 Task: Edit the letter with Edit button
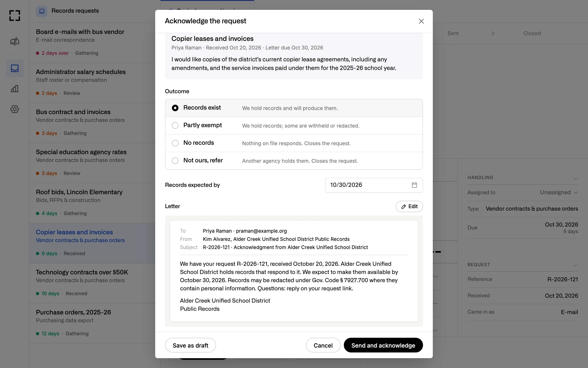[x=409, y=206]
